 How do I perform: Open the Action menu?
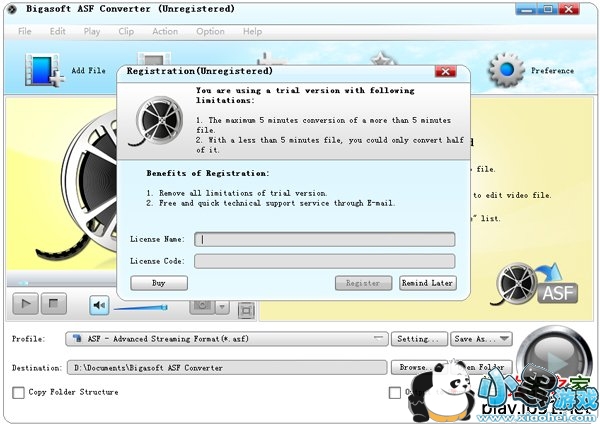(165, 31)
